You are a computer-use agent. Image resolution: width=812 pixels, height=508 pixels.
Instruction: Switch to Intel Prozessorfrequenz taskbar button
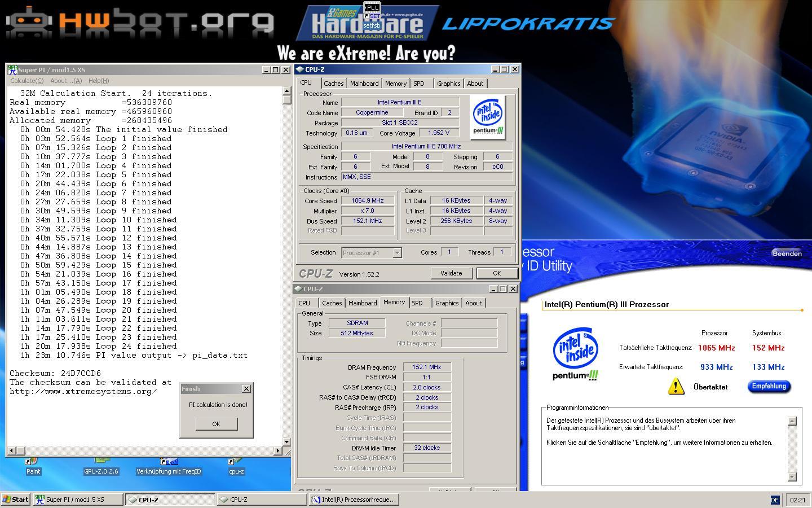coord(354,500)
